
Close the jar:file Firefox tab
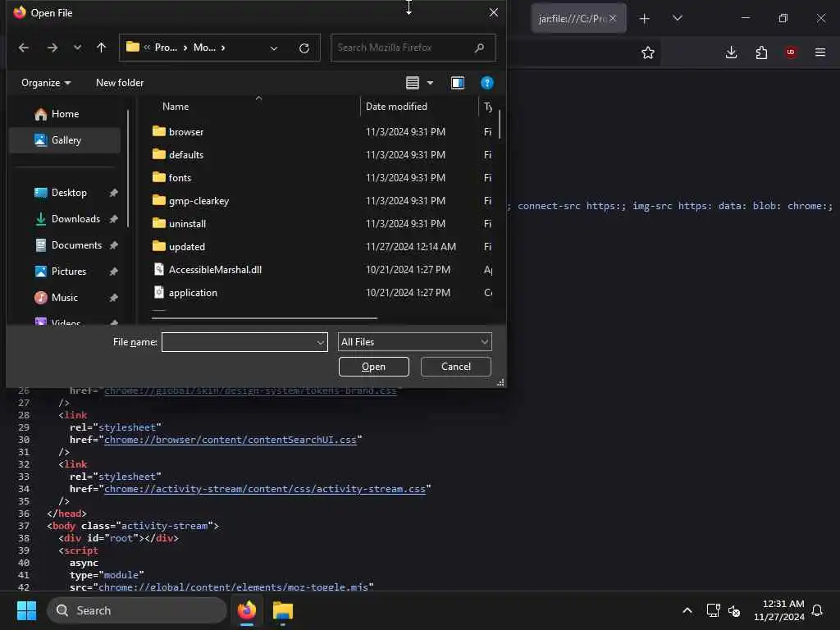(613, 18)
